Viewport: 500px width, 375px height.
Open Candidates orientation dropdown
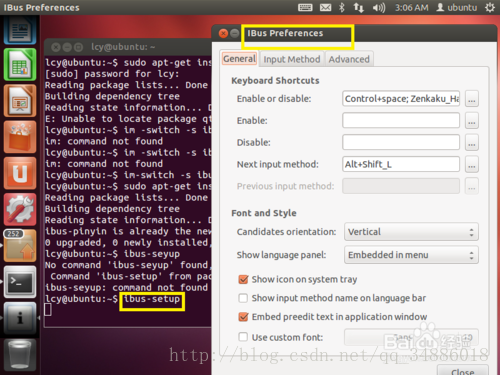click(411, 232)
